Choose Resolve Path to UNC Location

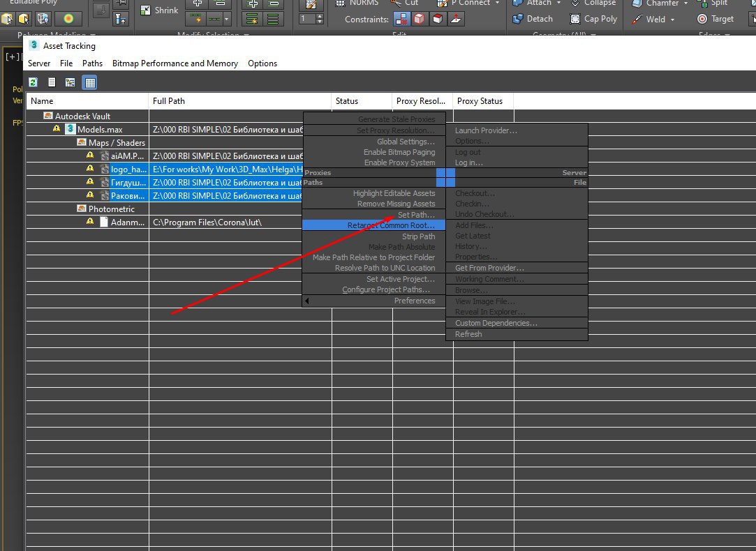coord(385,268)
